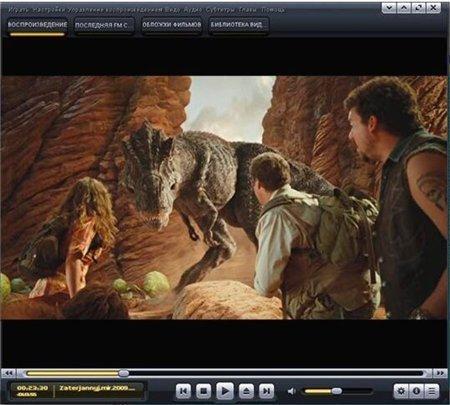This screenshot has width=450, height=405.
Task: Click the seek bar position knob
Action: tap(124, 373)
